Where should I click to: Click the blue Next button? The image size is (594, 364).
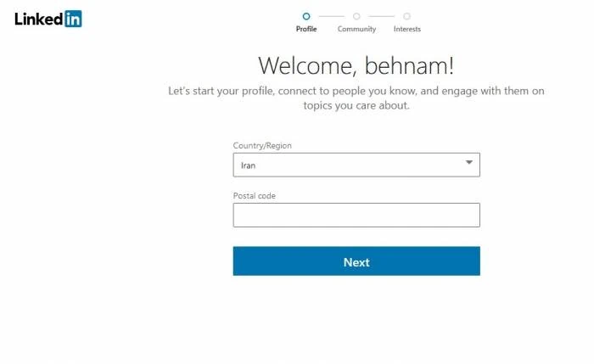[x=356, y=261]
